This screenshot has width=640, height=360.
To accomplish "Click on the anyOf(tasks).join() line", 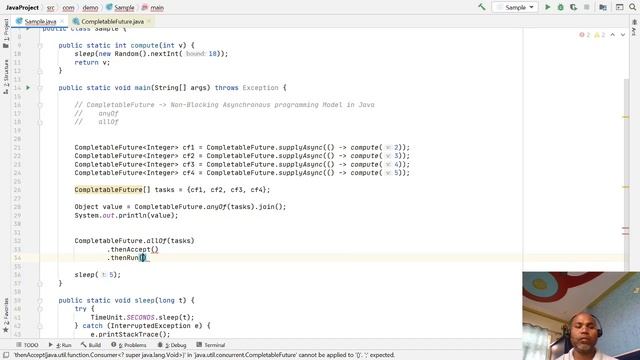I will [180, 207].
